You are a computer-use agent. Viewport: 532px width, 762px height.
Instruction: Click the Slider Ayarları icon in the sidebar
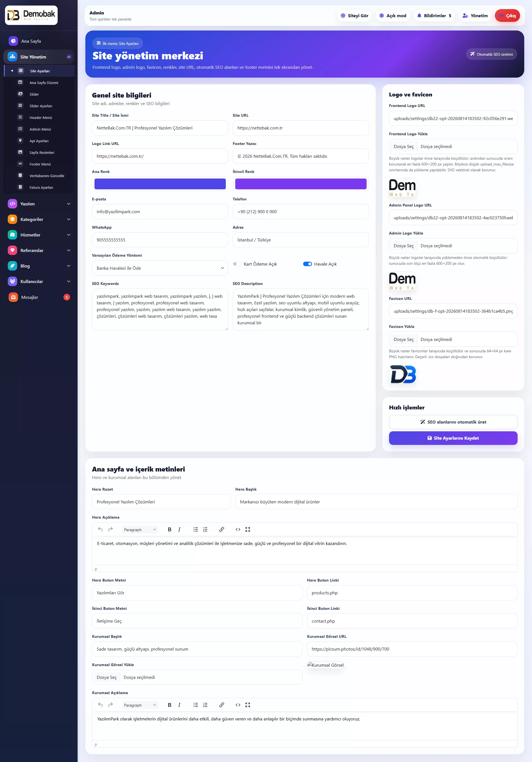pos(20,106)
